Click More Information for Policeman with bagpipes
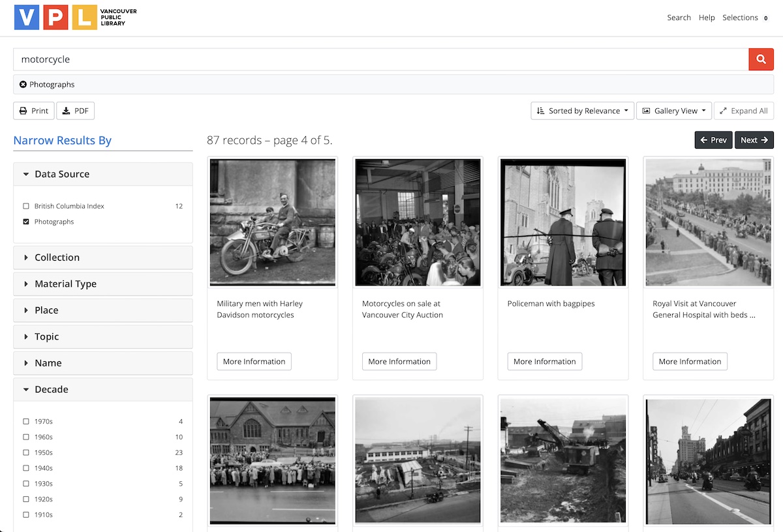This screenshot has height=532, width=783. (x=545, y=362)
